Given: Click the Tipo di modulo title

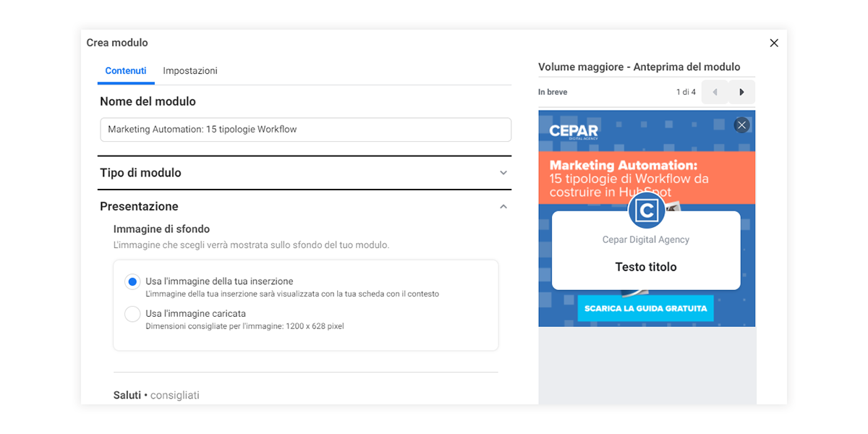Looking at the screenshot, I should (140, 173).
